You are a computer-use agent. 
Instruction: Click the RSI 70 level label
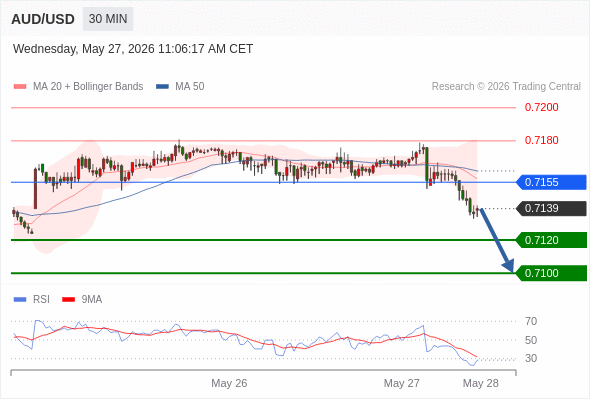[531, 321]
